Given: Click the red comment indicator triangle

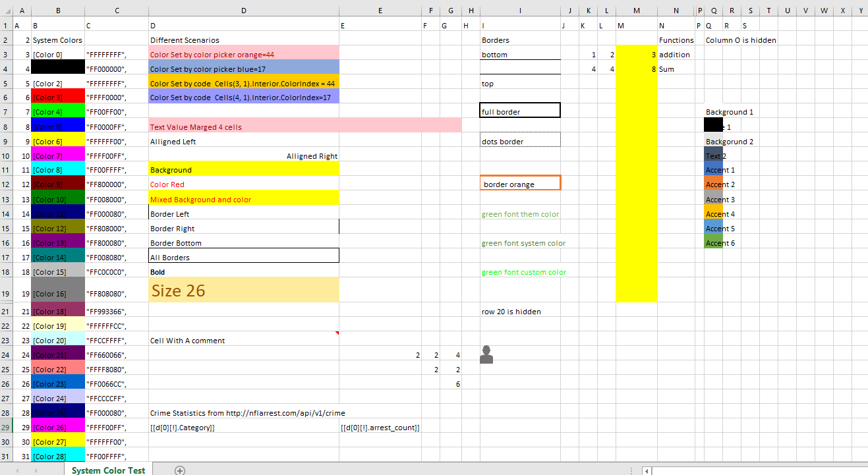Looking at the screenshot, I should click(x=337, y=334).
